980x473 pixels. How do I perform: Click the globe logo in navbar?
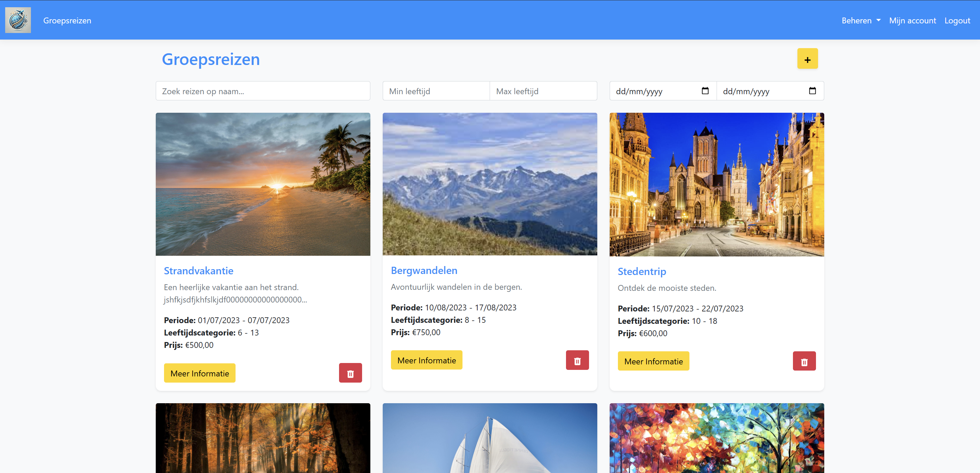pyautogui.click(x=18, y=20)
